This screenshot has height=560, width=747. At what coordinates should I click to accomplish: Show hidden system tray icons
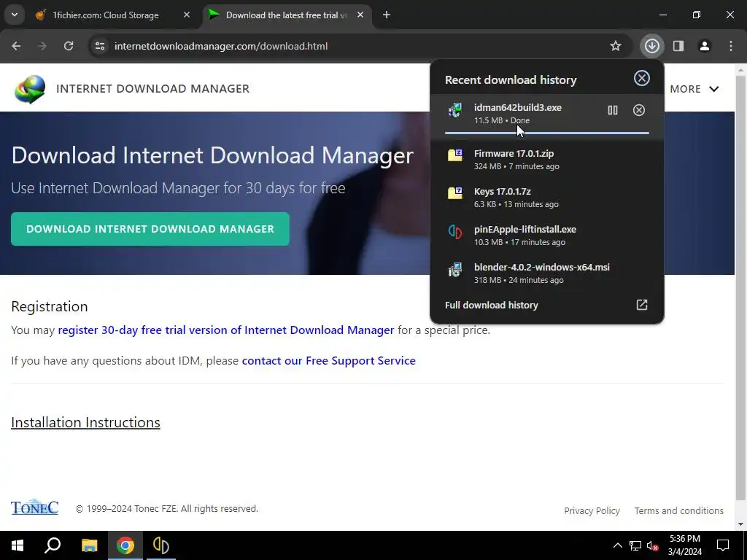point(617,545)
